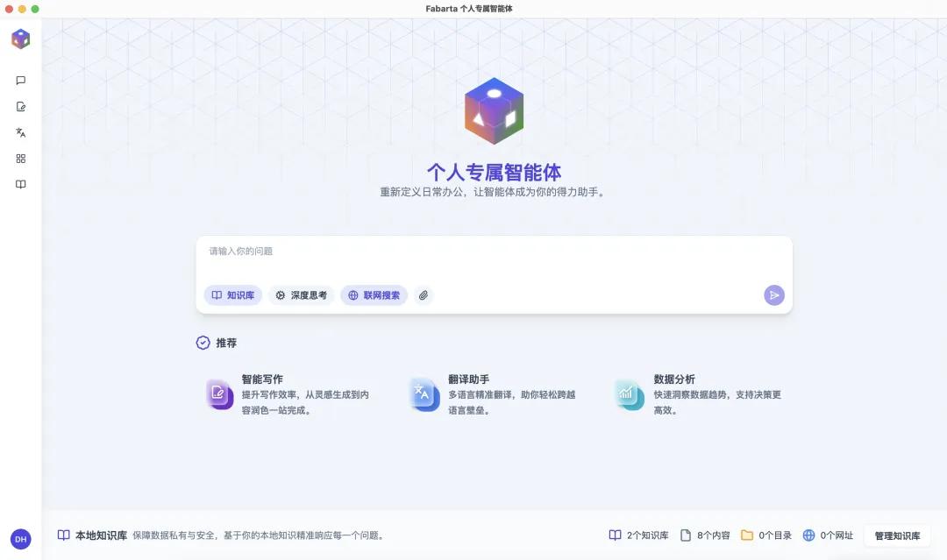
Task: Click the checkmark icon next to 推荐
Action: tap(203, 343)
